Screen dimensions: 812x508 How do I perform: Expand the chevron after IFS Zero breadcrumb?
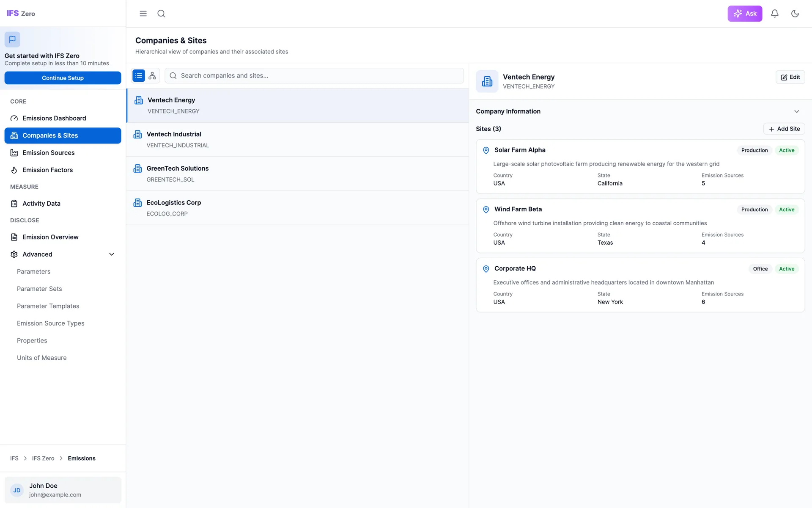[61, 458]
